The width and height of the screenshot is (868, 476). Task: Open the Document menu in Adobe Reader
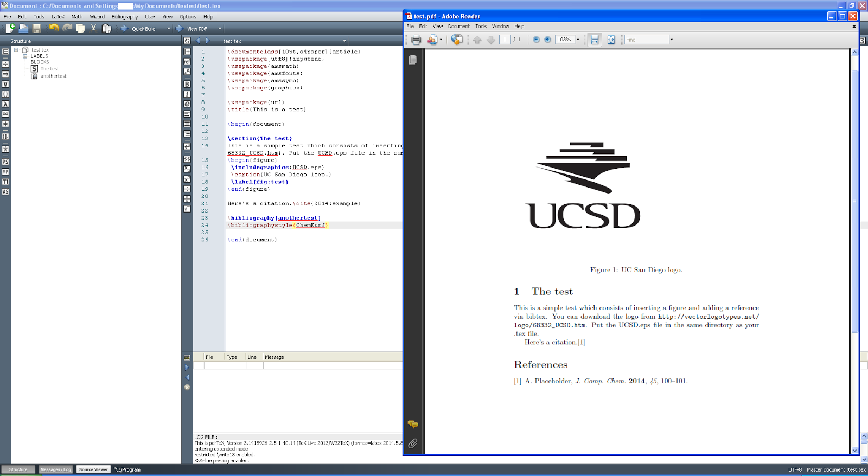pyautogui.click(x=458, y=26)
